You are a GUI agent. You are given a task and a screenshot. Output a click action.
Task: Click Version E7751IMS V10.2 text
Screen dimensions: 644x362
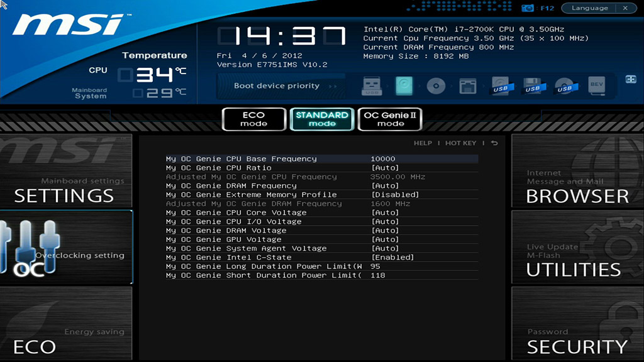272,65
